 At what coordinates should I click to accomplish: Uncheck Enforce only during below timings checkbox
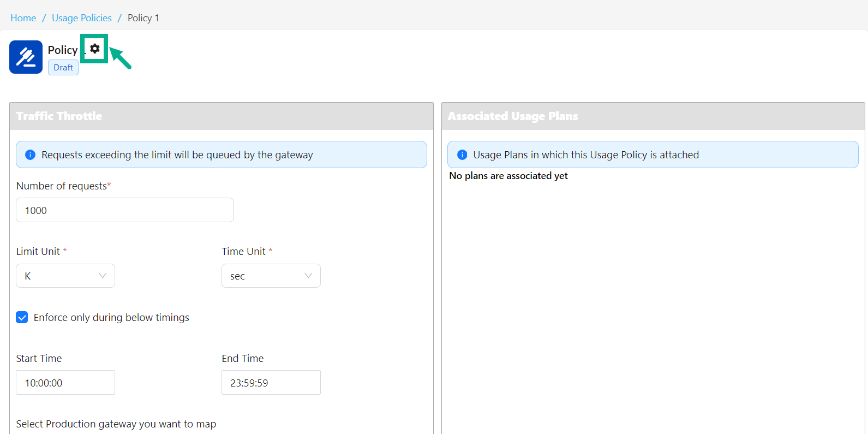pos(22,318)
